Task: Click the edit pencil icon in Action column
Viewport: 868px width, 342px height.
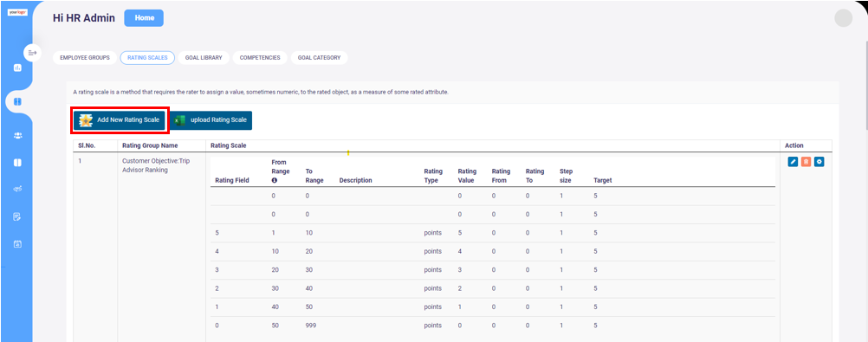Action: point(793,162)
